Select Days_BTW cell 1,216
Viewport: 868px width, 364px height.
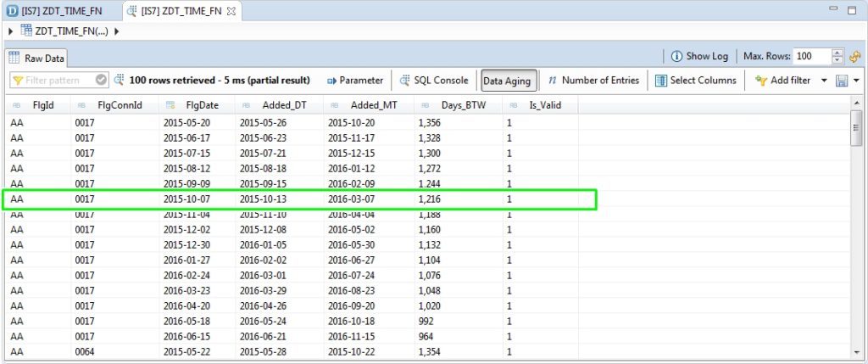coord(429,199)
